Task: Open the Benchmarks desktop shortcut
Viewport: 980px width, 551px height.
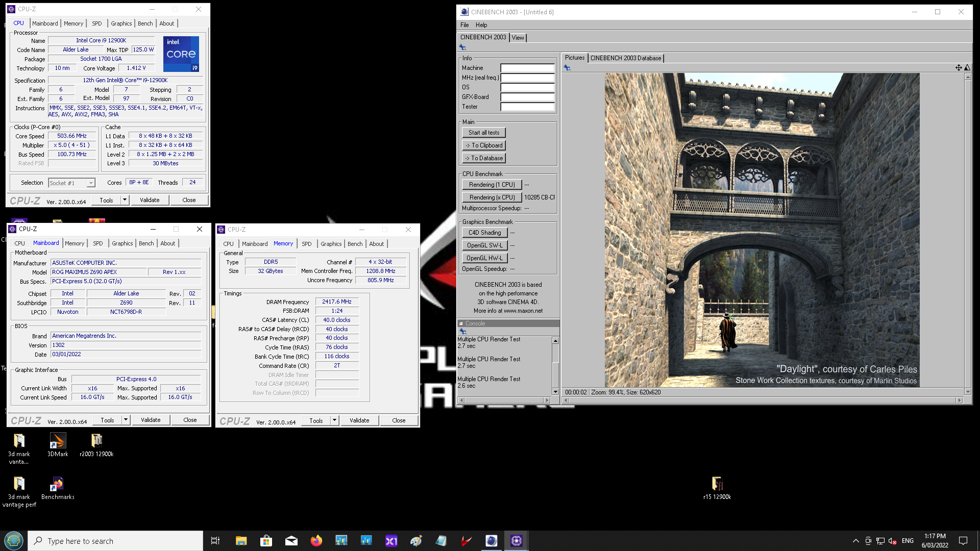Action: click(x=58, y=488)
